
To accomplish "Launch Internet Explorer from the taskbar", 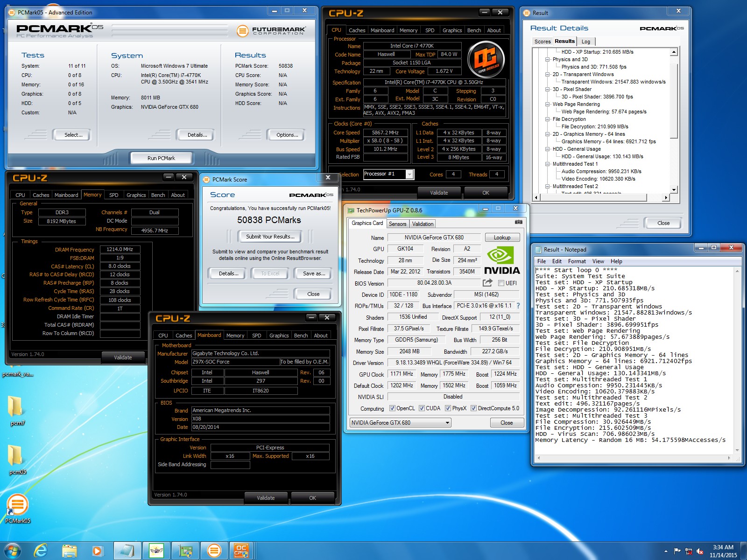I will [x=41, y=551].
